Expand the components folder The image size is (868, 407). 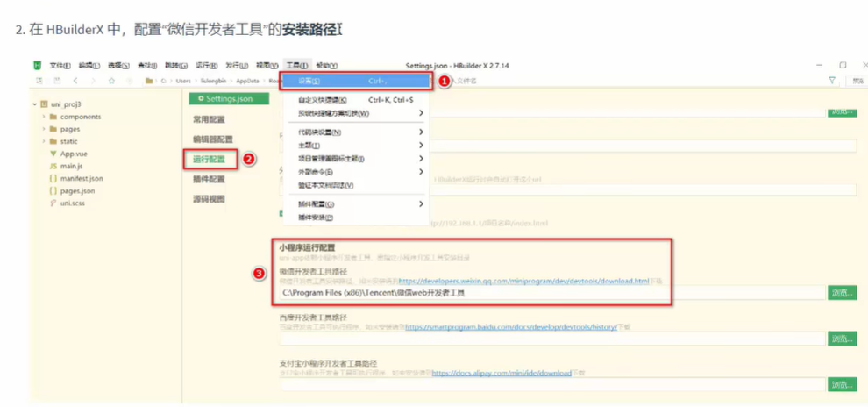click(44, 117)
